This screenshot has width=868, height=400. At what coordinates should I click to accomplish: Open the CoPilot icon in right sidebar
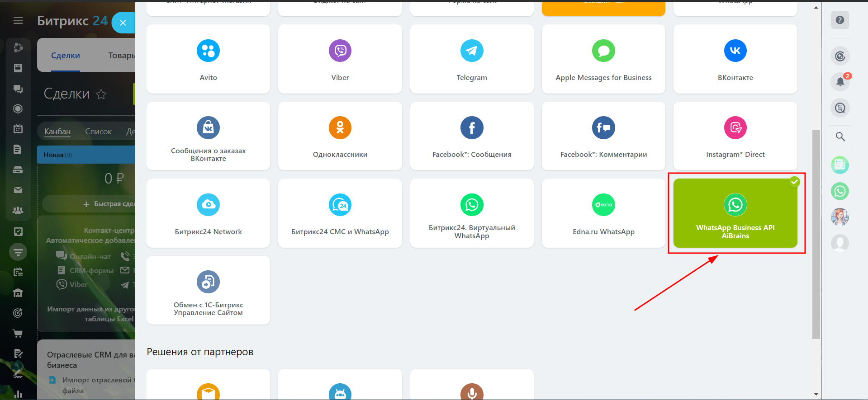(x=840, y=56)
